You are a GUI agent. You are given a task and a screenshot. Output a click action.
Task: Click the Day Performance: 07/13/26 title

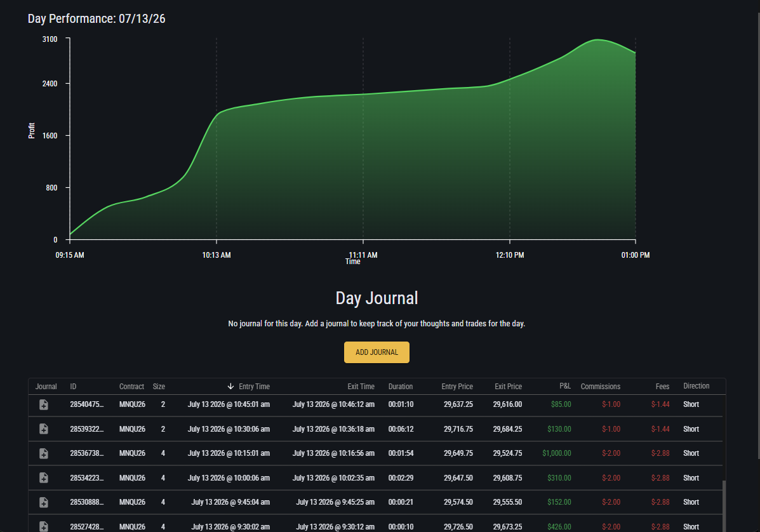pyautogui.click(x=97, y=18)
